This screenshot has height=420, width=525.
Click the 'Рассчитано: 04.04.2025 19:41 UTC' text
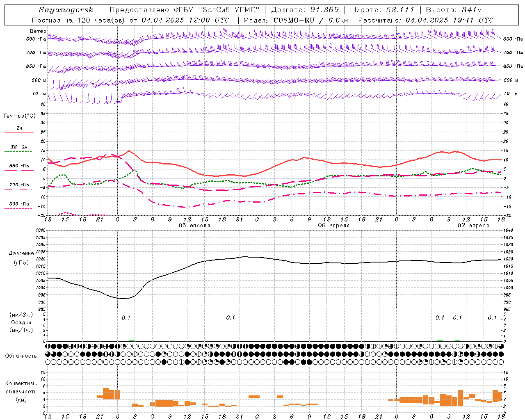pyautogui.click(x=426, y=20)
